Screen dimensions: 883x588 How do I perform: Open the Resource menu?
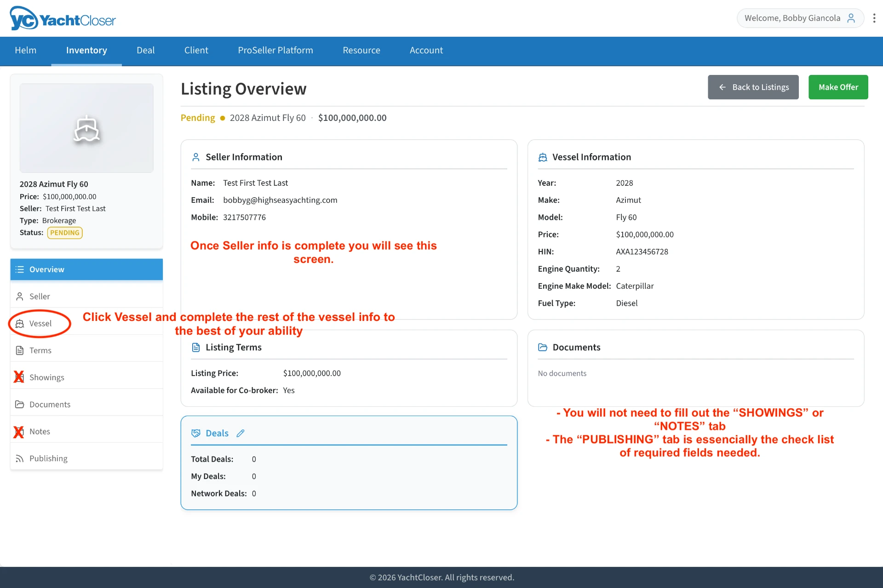[x=361, y=50]
